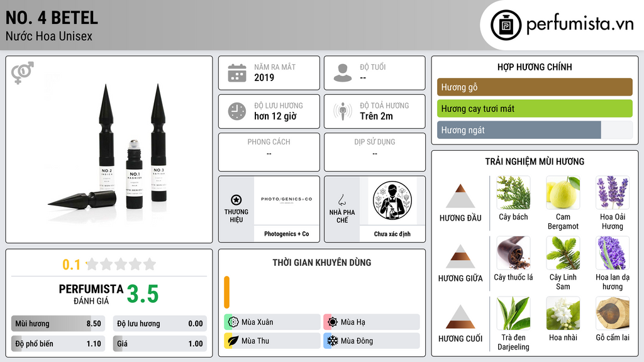Click the Hương gỗ accord bar
The width and height of the screenshot is (644, 362).
tap(535, 87)
